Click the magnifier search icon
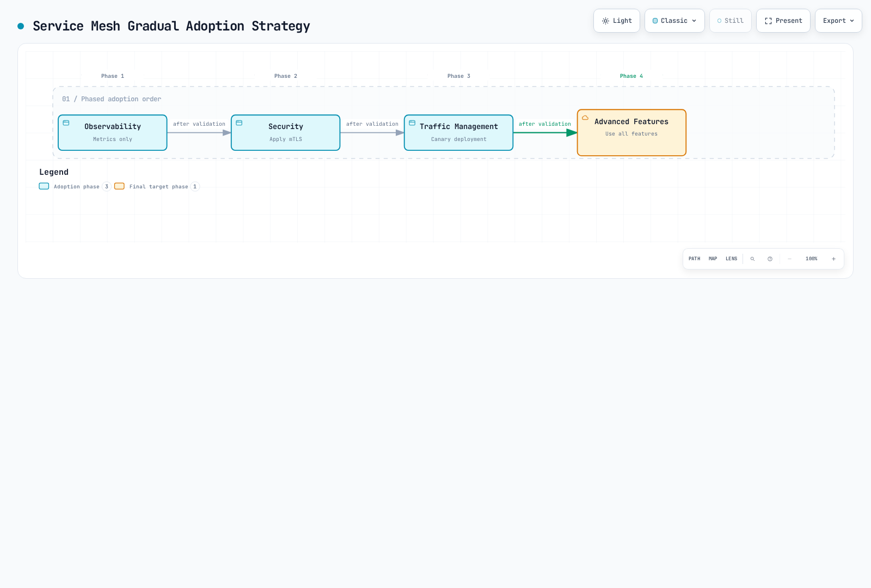 pyautogui.click(x=752, y=259)
